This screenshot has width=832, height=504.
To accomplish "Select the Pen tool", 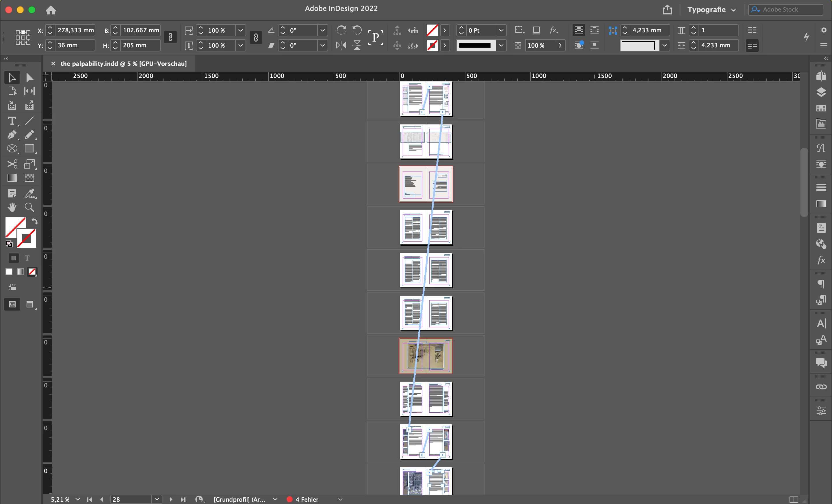I will (12, 135).
